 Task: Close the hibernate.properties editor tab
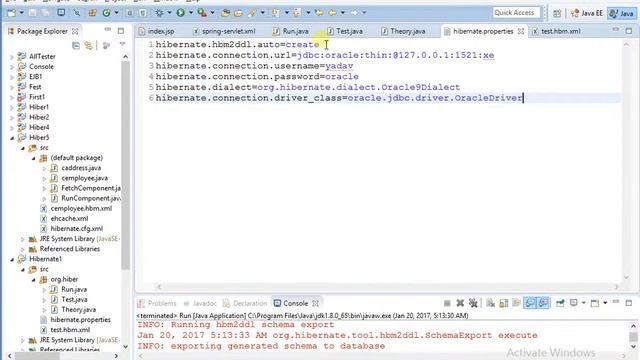(x=521, y=31)
